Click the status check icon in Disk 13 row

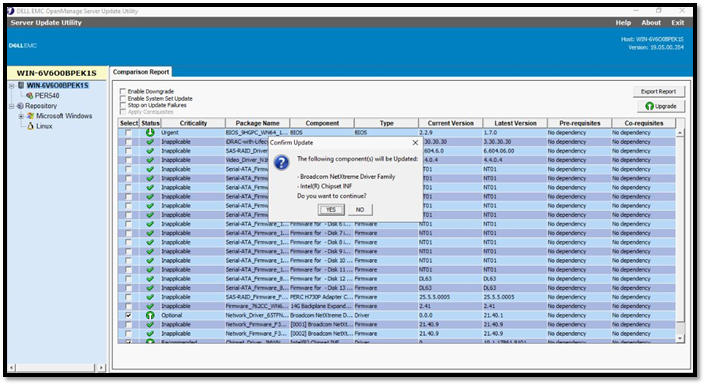point(150,288)
